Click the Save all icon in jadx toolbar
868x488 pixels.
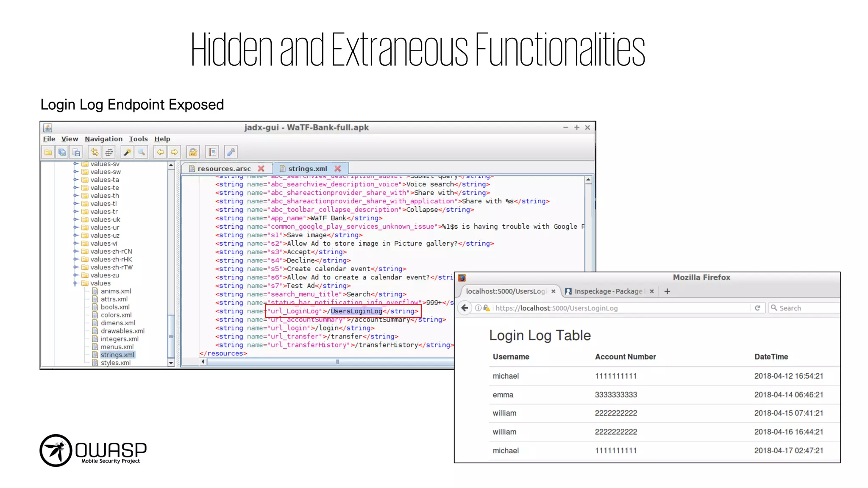click(x=62, y=152)
